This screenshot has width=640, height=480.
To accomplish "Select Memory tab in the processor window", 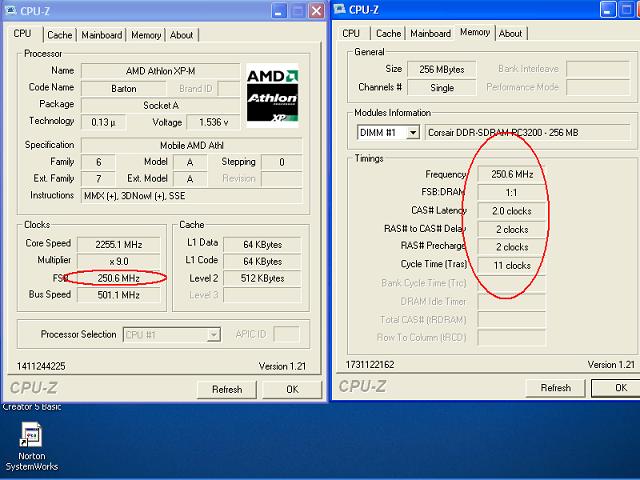I will [146, 35].
